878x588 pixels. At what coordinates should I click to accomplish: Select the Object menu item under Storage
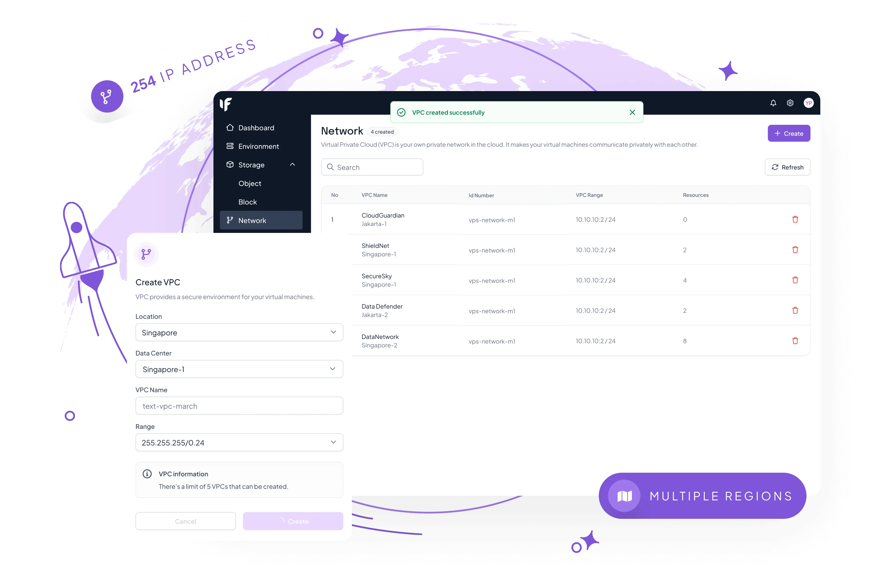(x=249, y=183)
